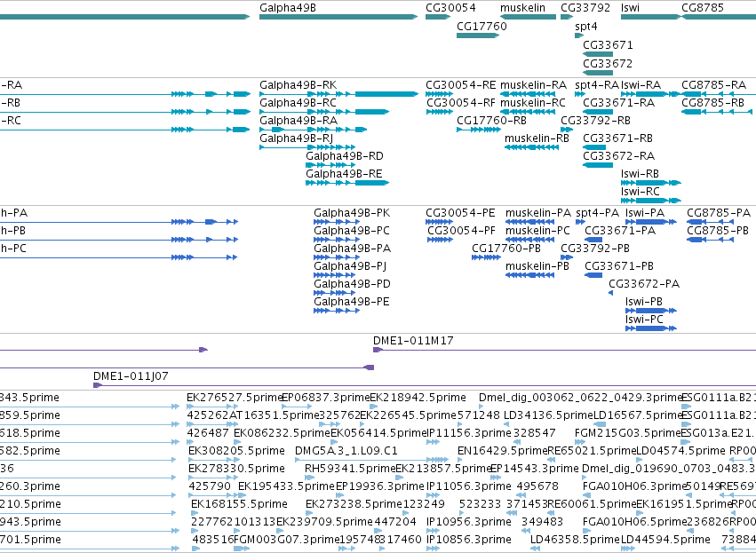The image size is (756, 553).
Task: Click the CG8785-RB transcript label
Action: point(713,103)
